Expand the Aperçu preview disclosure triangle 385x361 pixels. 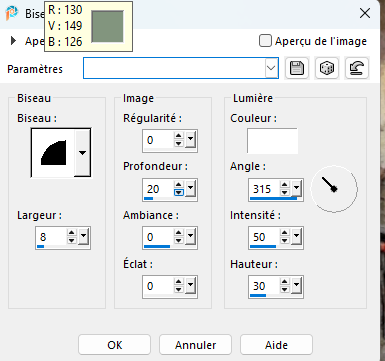pyautogui.click(x=13, y=41)
